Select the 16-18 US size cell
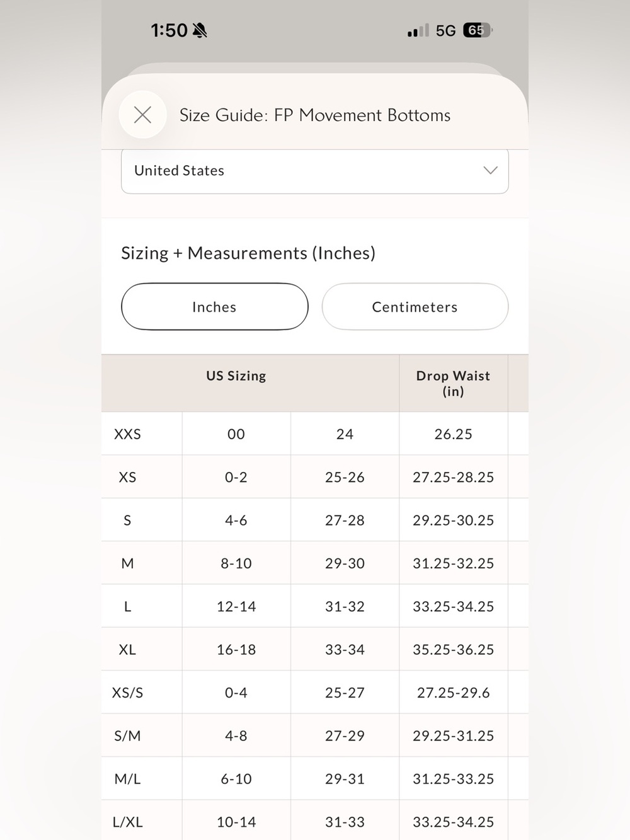Image resolution: width=630 pixels, height=840 pixels. pyautogui.click(x=236, y=650)
